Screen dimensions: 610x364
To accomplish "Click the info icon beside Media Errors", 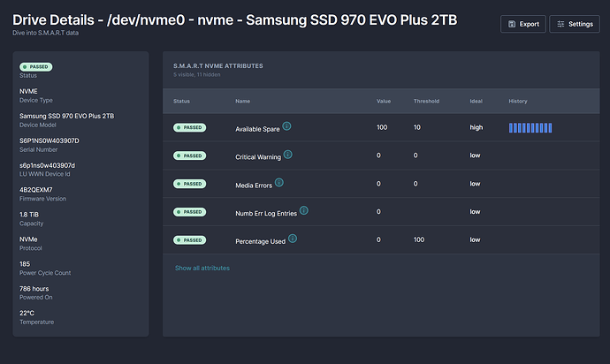I will pyautogui.click(x=279, y=183).
